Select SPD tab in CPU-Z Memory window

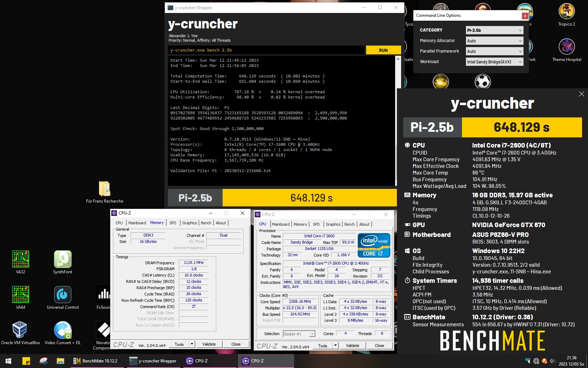coord(173,223)
